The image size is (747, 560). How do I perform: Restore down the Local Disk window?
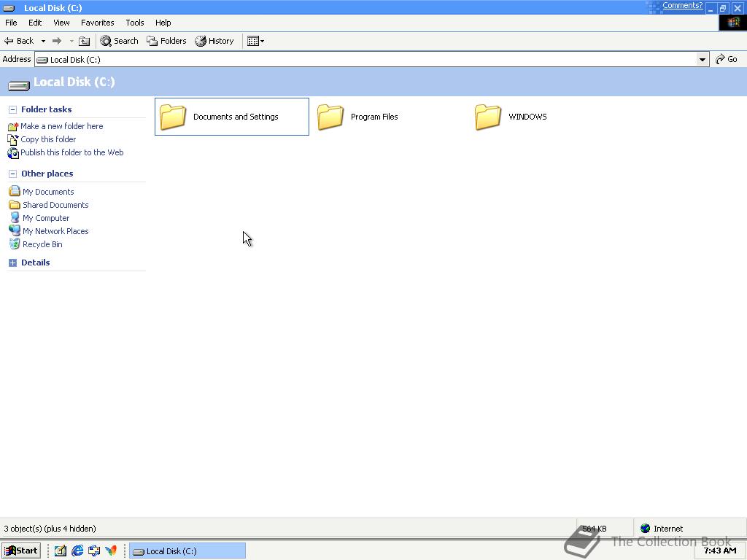click(723, 8)
